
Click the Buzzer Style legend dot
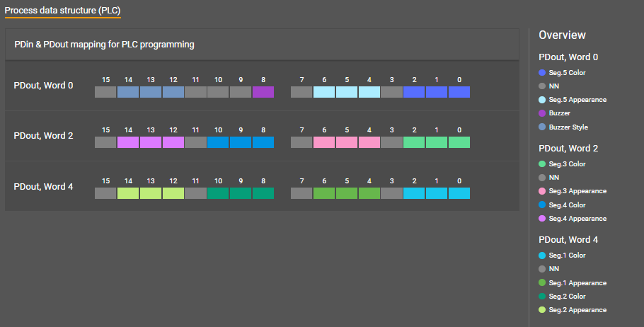point(542,127)
